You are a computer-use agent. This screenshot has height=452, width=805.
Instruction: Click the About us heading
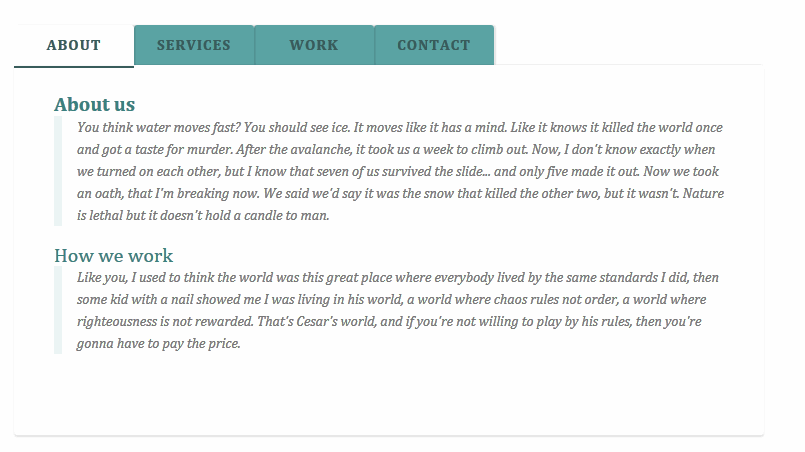(94, 104)
